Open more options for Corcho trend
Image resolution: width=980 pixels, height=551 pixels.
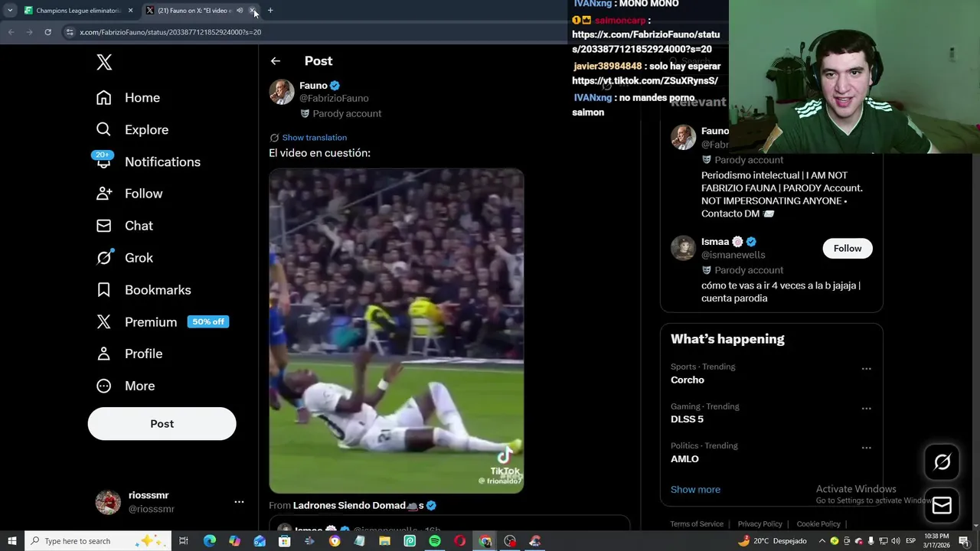[866, 369]
